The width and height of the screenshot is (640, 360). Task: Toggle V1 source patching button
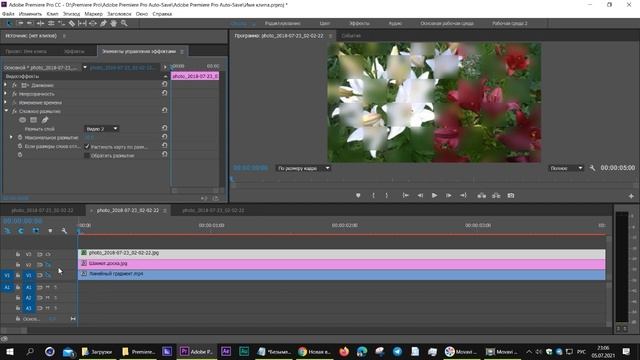[x=7, y=276]
